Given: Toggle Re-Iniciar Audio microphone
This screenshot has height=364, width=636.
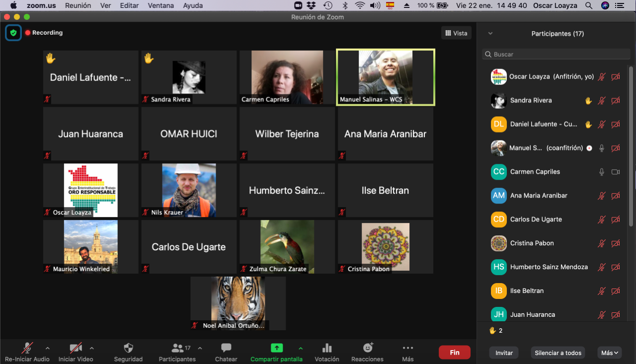Looking at the screenshot, I should tap(27, 348).
